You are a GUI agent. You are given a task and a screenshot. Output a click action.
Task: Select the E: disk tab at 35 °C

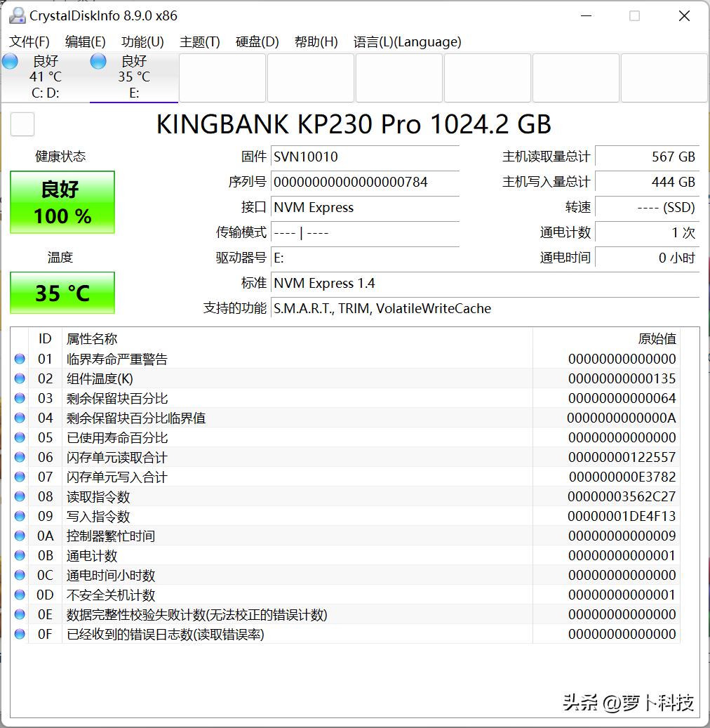pos(133,77)
